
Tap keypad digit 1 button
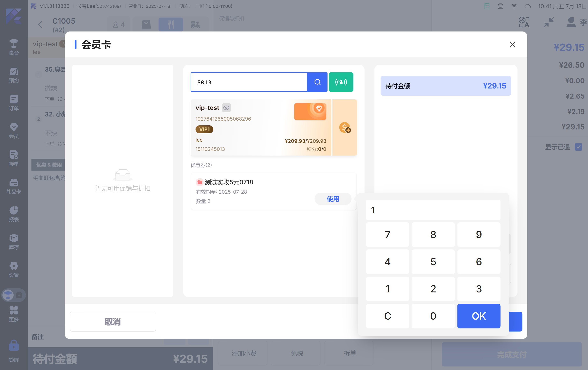(x=388, y=289)
